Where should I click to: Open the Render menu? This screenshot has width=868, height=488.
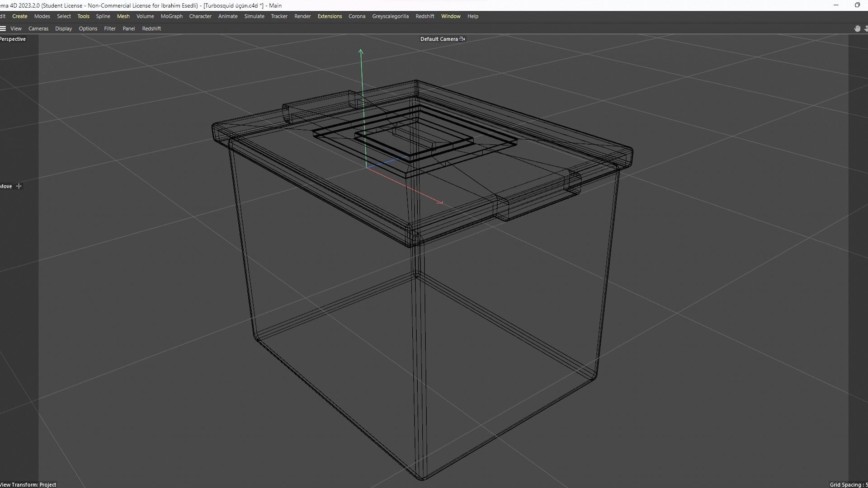pyautogui.click(x=302, y=16)
